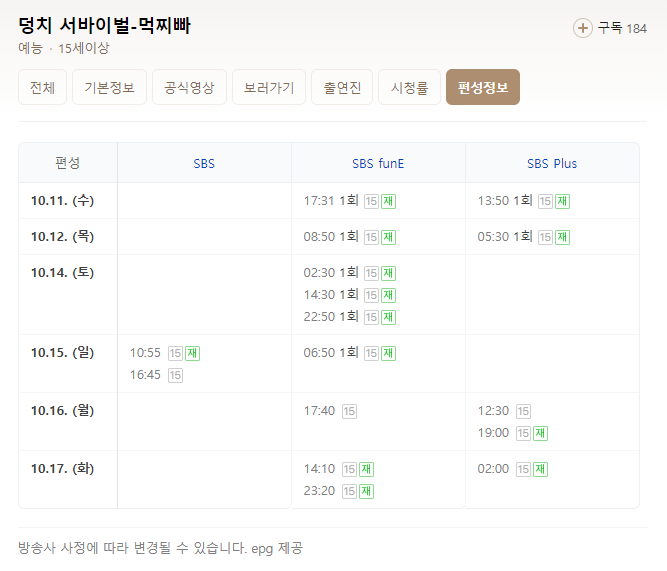Click the 15 age badge beside 12:30
667x571 pixels.
[523, 411]
